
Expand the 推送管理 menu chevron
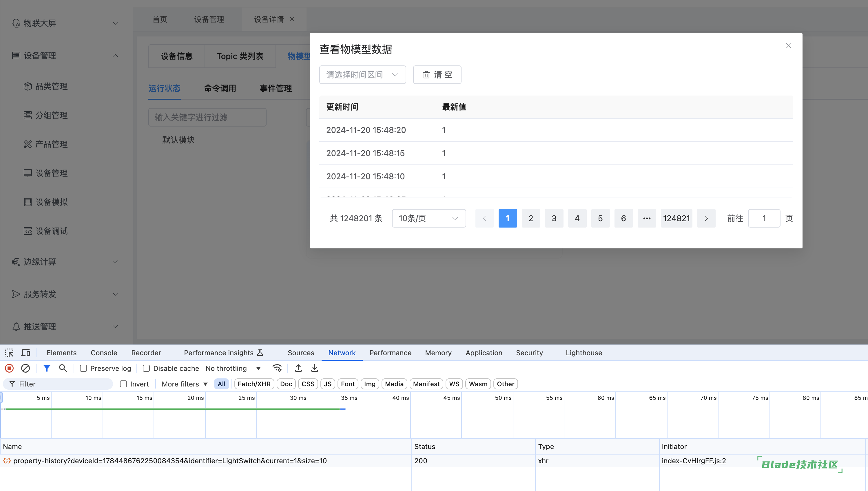115,327
